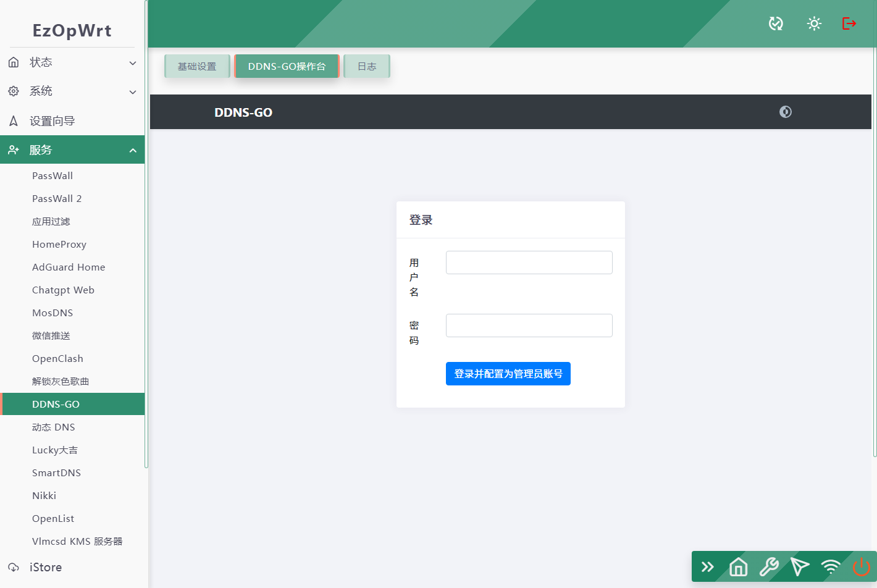Click the EzOpWrt logo title
877x588 pixels.
pyautogui.click(x=72, y=30)
